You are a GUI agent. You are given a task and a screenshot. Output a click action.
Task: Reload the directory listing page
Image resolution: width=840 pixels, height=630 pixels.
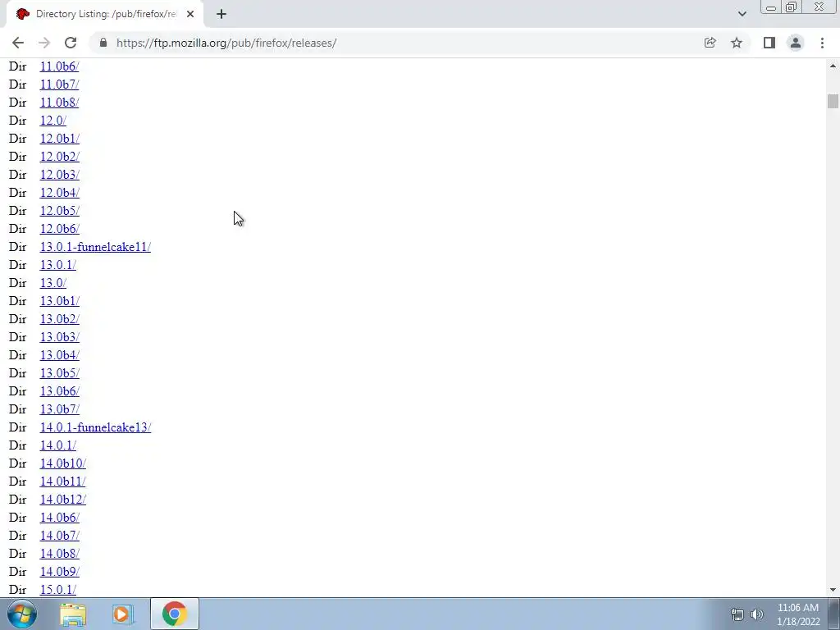[x=71, y=43]
